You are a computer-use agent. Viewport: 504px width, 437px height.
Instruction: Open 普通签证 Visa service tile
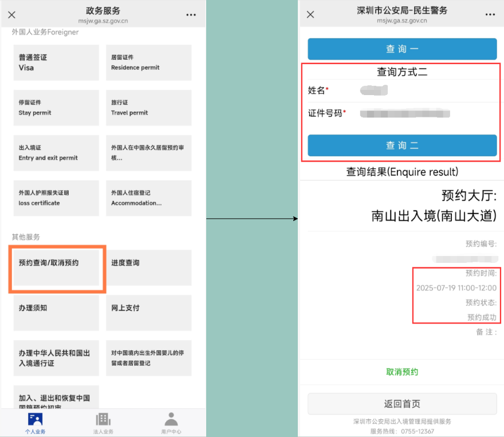pyautogui.click(x=56, y=62)
